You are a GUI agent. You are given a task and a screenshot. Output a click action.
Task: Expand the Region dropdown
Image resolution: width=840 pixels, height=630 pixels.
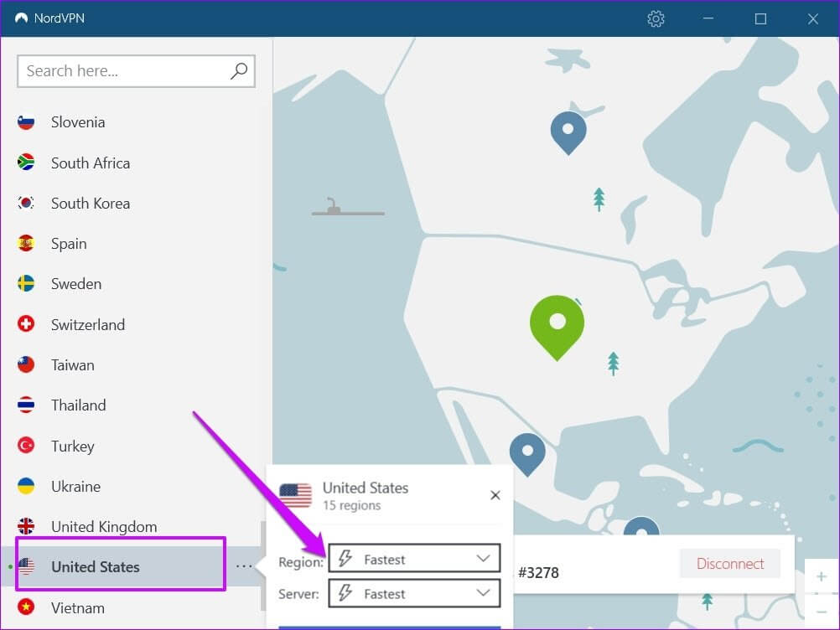[414, 559]
